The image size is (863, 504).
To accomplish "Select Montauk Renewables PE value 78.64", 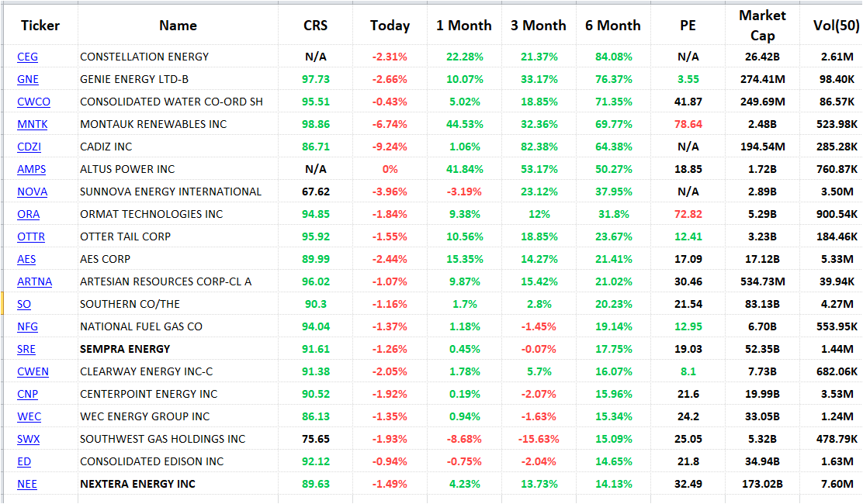I will pyautogui.click(x=688, y=124).
